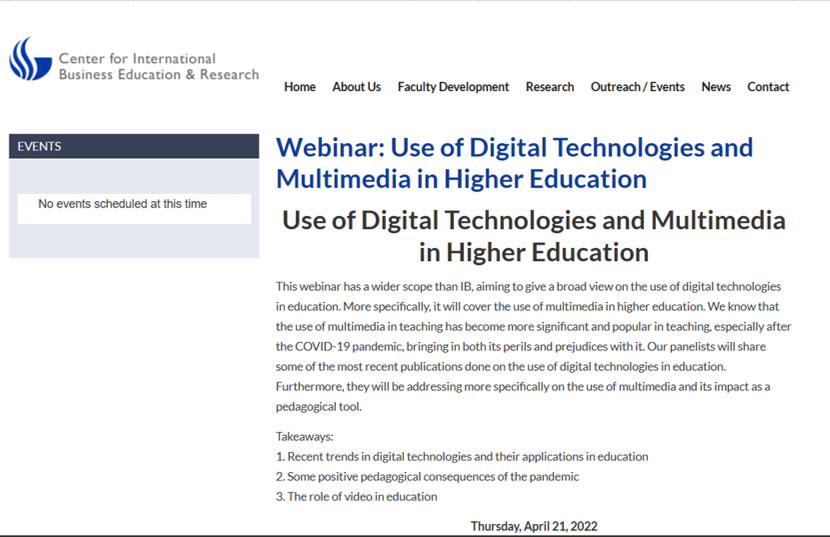Click the date 'Thursday, April 21, 2022'
This screenshot has height=537, width=830.
coord(534,526)
